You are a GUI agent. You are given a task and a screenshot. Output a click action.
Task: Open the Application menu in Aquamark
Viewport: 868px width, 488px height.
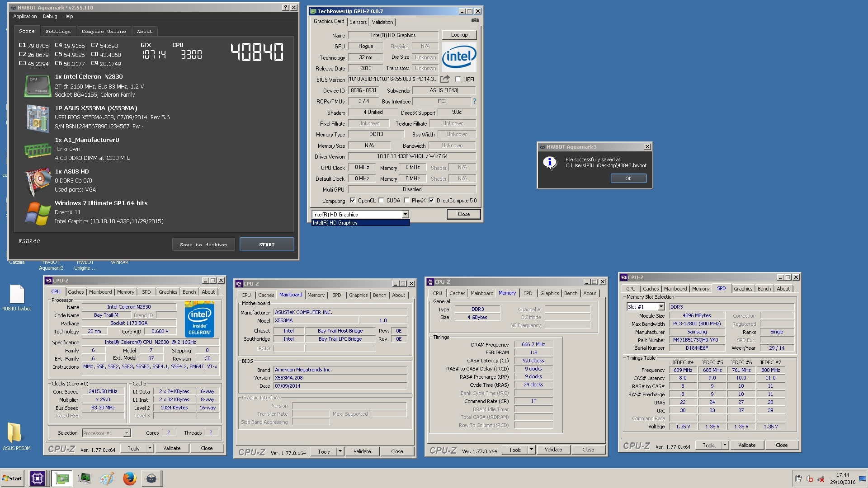25,17
